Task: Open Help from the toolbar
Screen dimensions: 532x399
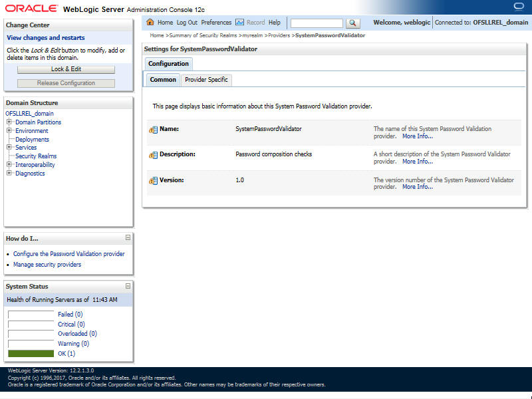Action: coord(275,23)
